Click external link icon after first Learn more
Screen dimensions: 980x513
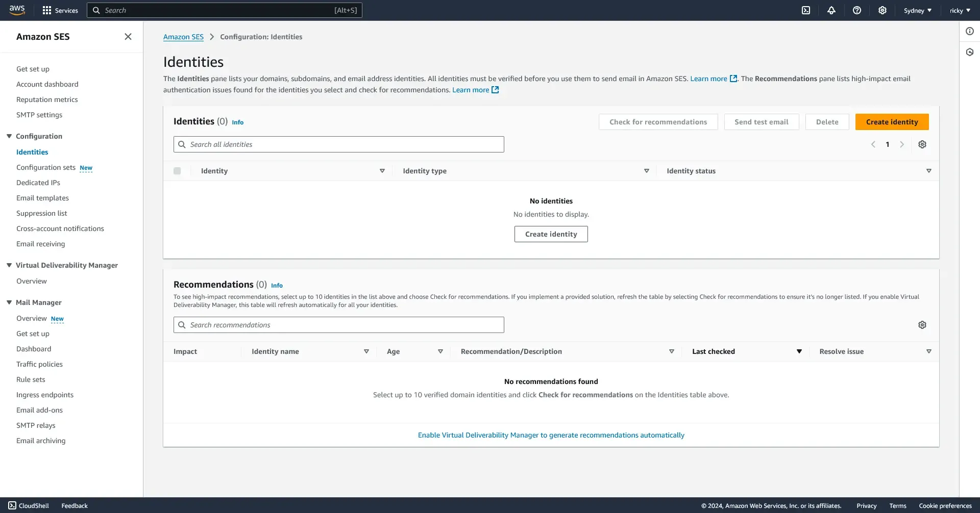coord(733,79)
